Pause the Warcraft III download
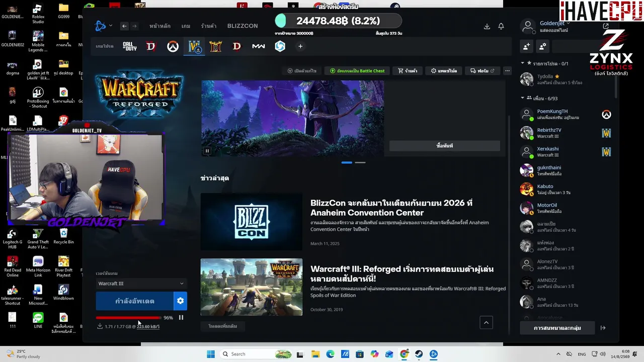644x362 pixels. tap(181, 318)
